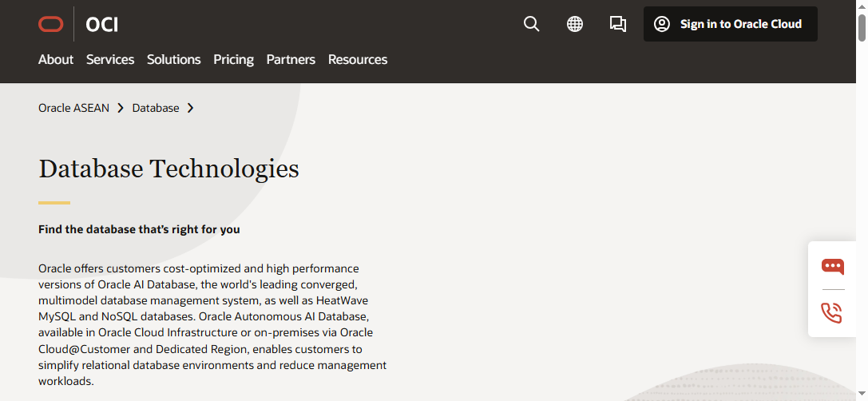Expand the Solutions navigation menu
The width and height of the screenshot is (868, 401).
(173, 59)
